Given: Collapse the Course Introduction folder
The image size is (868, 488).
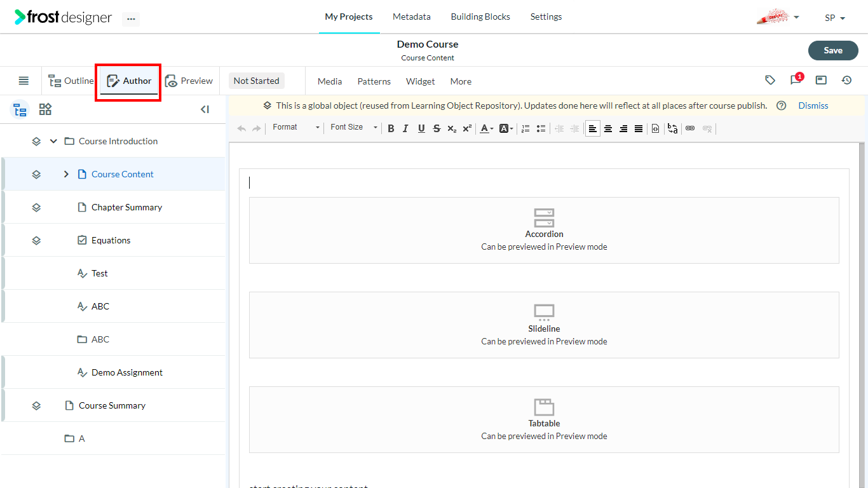Looking at the screenshot, I should [53, 141].
